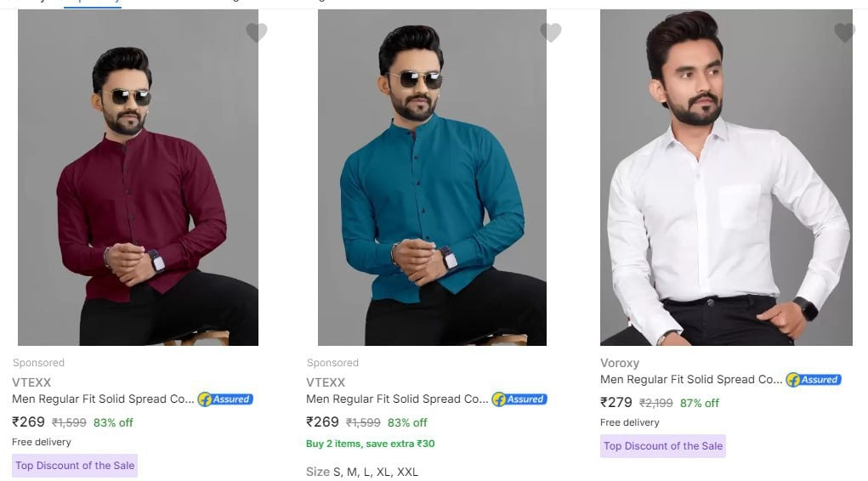Click VTEXX brand name under maroon shirt
The image size is (868, 481).
[31, 382]
